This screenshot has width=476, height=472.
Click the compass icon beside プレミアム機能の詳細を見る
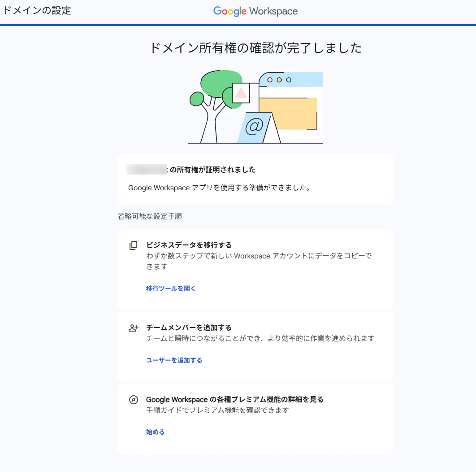(x=134, y=400)
